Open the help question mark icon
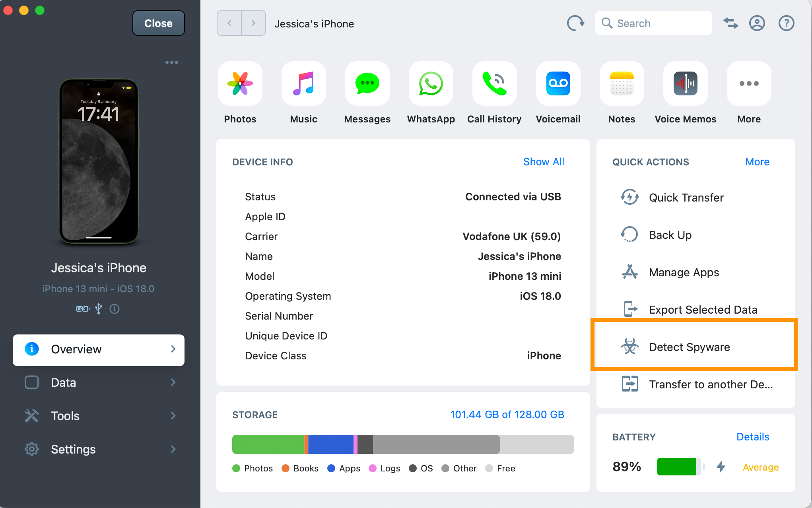 786,23
